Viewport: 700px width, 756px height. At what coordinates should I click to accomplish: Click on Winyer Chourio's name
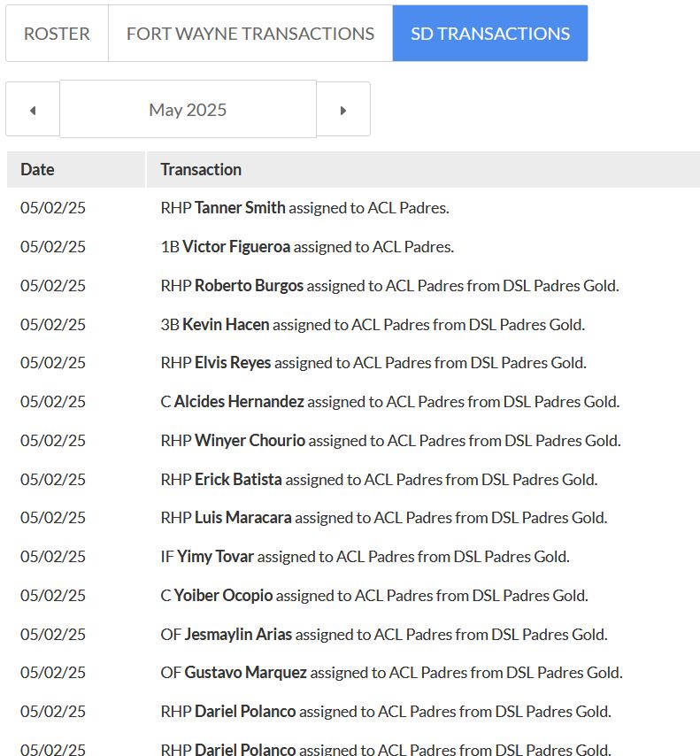(251, 440)
